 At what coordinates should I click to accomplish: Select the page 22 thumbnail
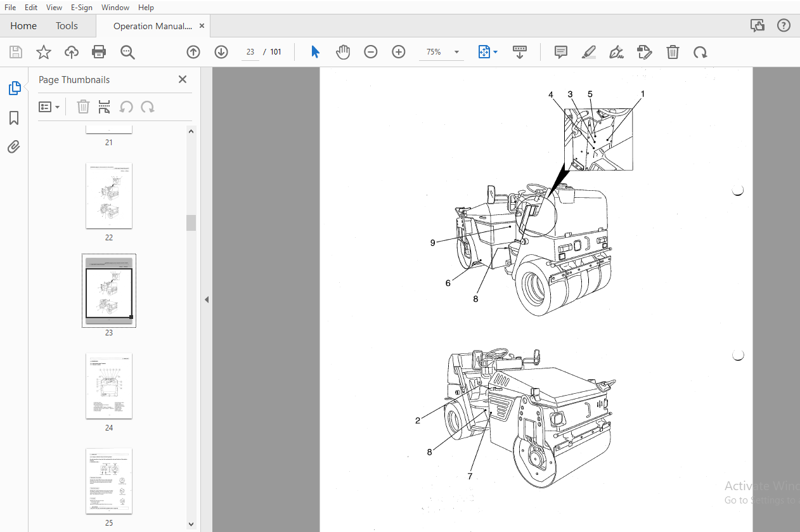(109, 196)
